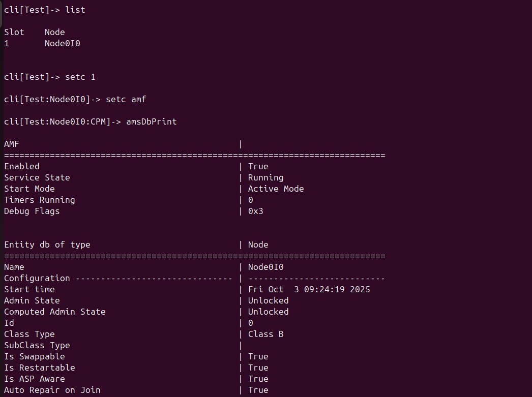Screen dimensions: 532x397
Task: Click "True" value for Auto Repair on Join
Action: pos(258,390)
